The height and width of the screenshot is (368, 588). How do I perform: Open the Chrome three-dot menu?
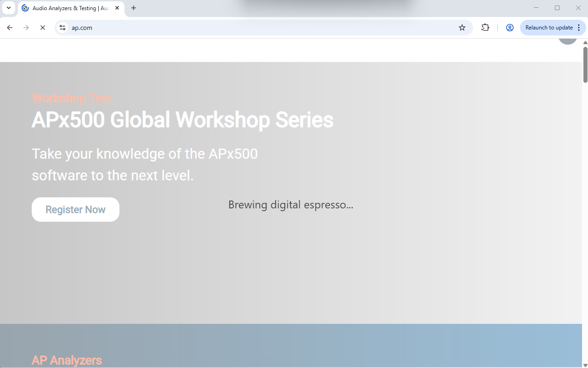click(579, 28)
